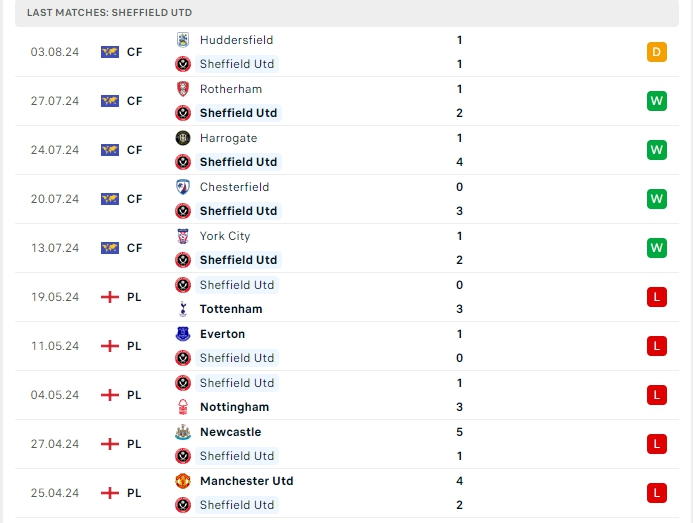Click the Huddersfield club crest icon
Image resolution: width=693 pixels, height=523 pixels.
[x=183, y=40]
